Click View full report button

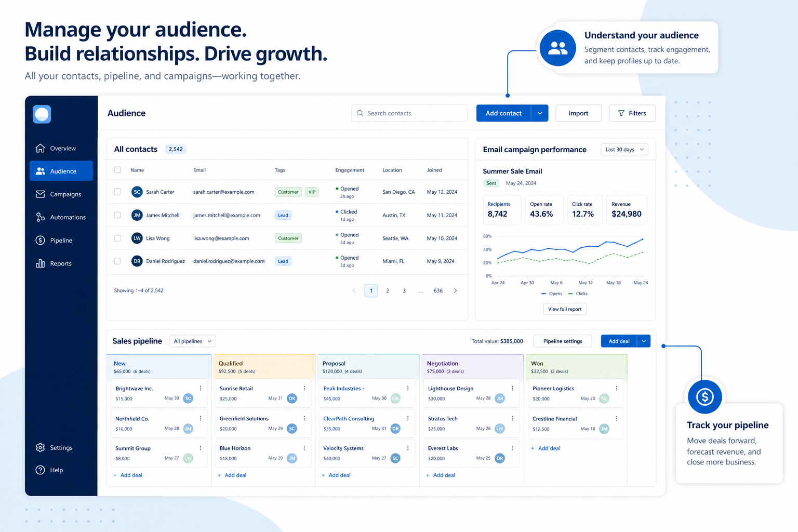565,309
